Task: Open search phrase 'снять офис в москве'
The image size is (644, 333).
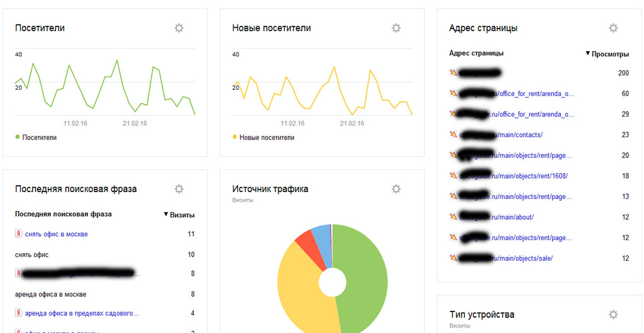Action: pos(56,234)
